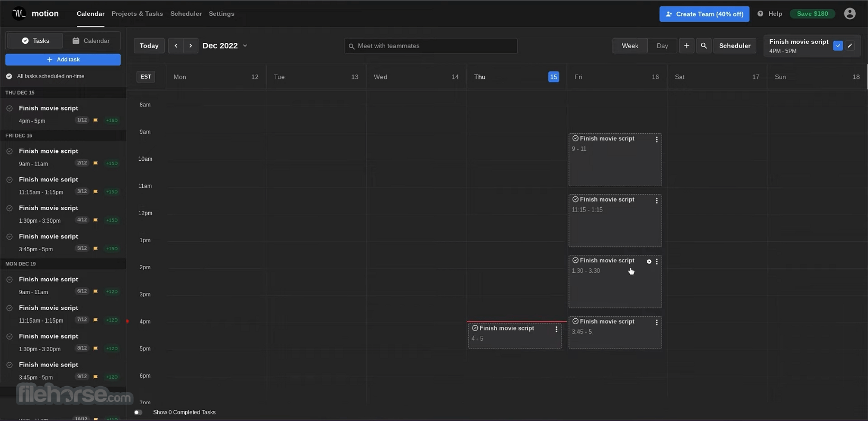This screenshot has height=421, width=868.
Task: Complete Thursday 4 - 5 calendar event check
Action: click(475, 328)
